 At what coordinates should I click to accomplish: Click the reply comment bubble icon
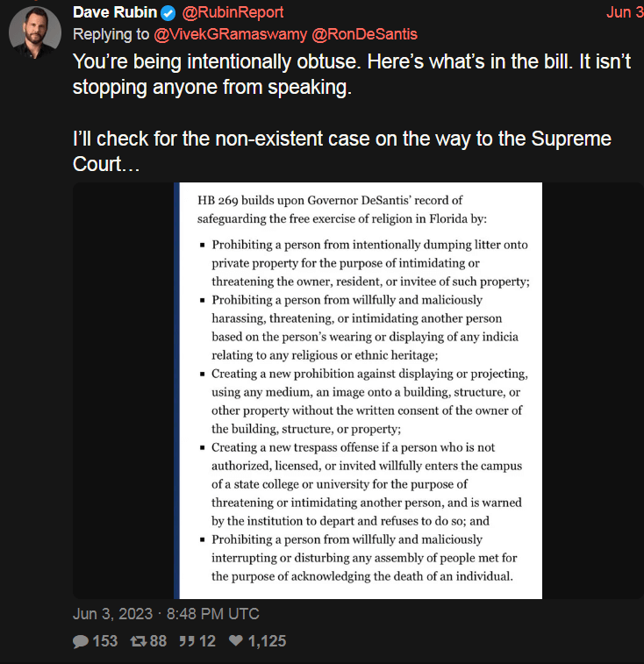pyautogui.click(x=81, y=641)
